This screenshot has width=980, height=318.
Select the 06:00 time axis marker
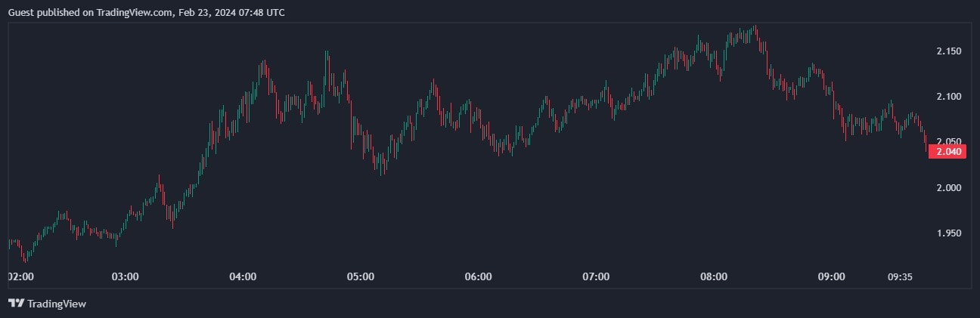478,276
